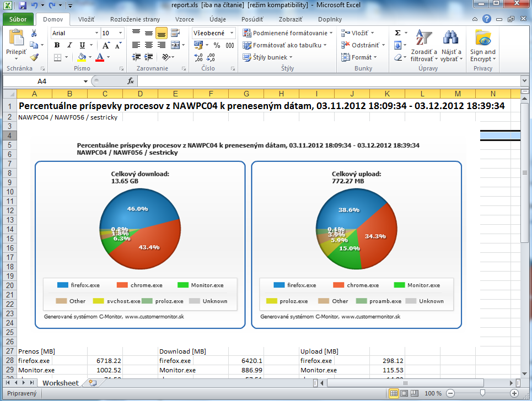The image size is (532, 401).
Task: Increase the font size
Action: tap(106, 45)
